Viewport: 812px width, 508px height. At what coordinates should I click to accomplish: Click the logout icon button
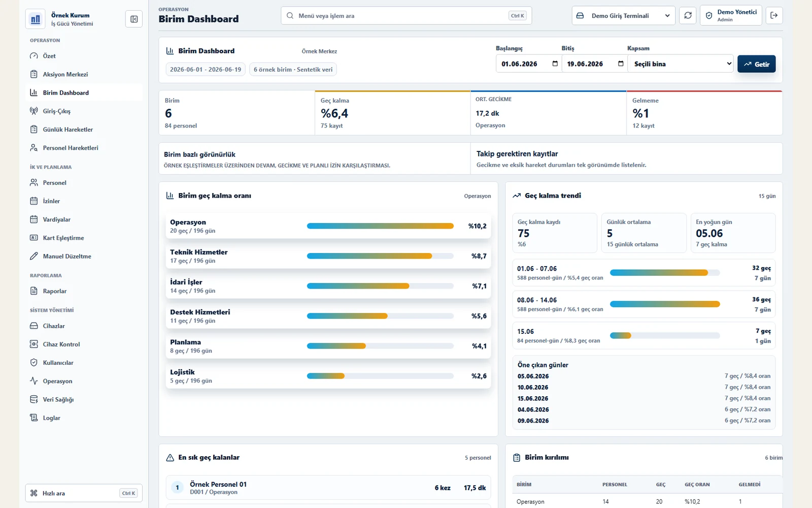(x=774, y=15)
